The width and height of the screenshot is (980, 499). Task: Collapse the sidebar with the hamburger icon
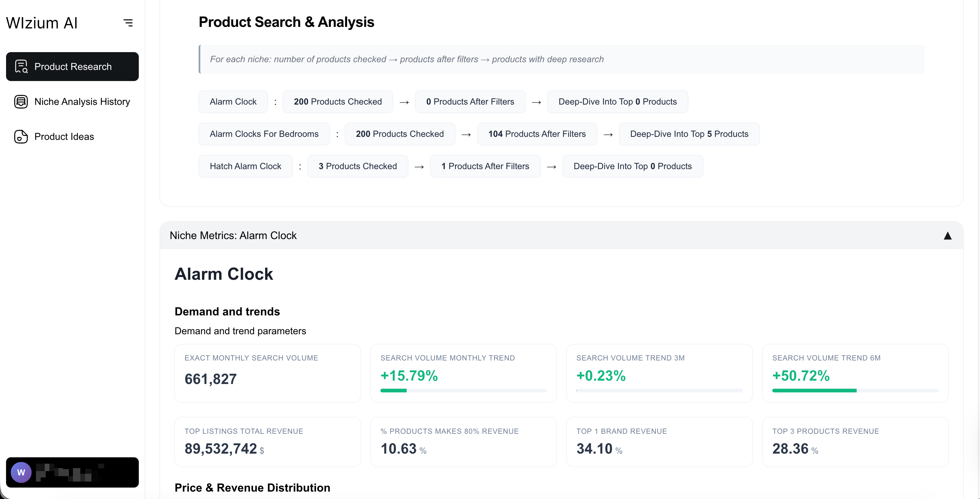click(128, 23)
